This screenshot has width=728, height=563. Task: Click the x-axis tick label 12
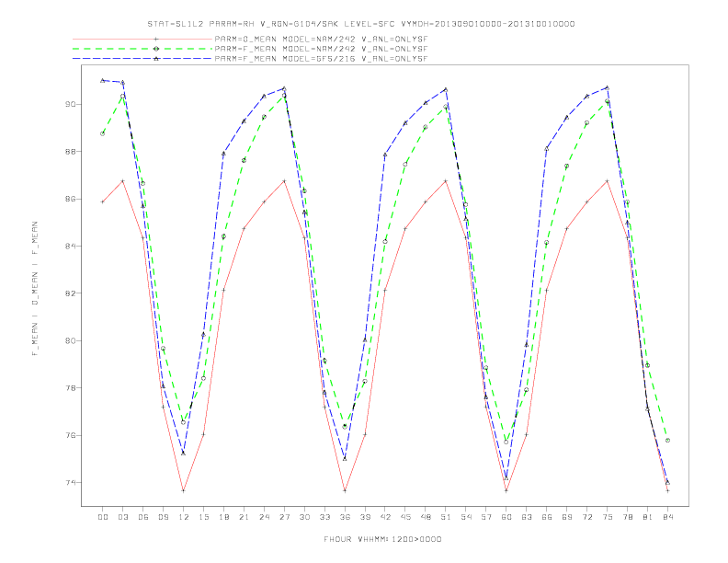(x=184, y=517)
